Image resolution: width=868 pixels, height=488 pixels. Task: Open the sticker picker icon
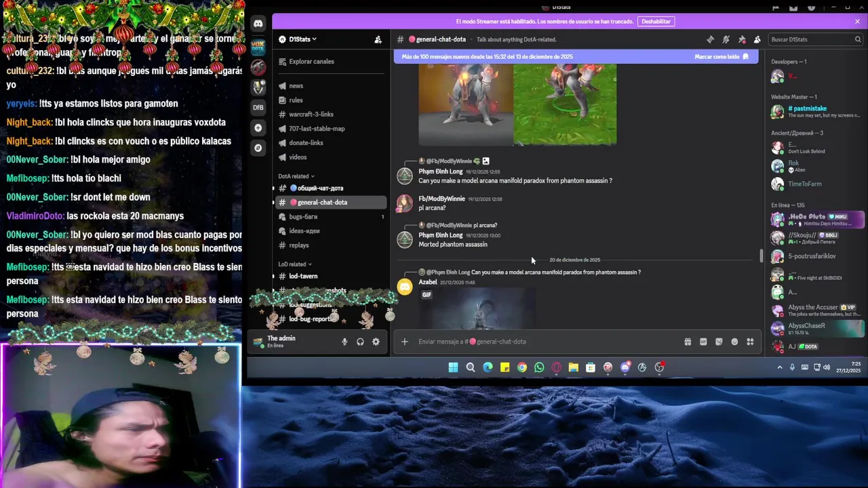coord(719,342)
